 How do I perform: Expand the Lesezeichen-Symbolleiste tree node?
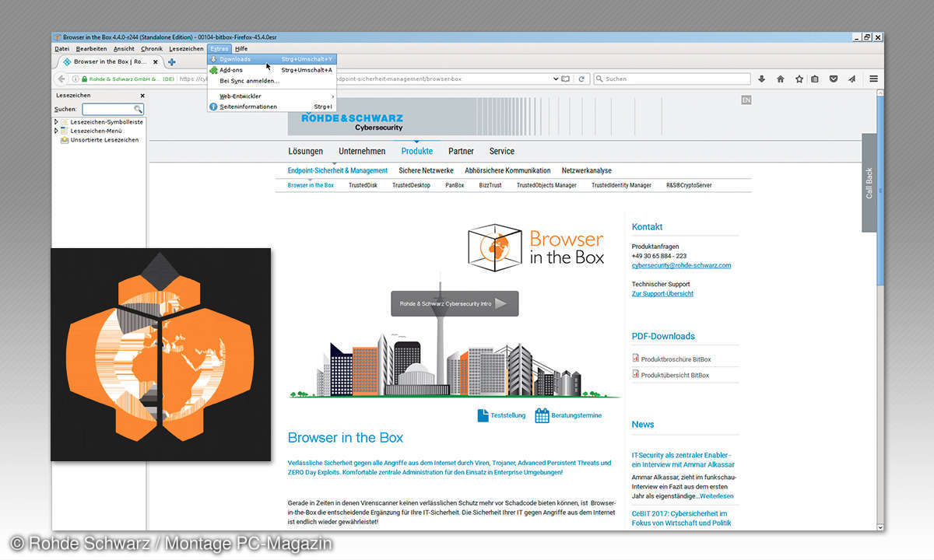(56, 121)
